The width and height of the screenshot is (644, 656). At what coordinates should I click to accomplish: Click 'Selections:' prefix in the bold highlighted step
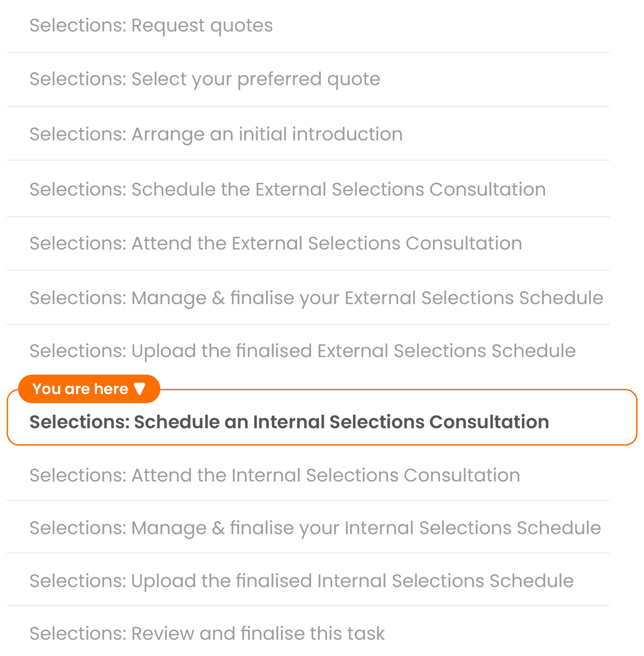tap(79, 422)
